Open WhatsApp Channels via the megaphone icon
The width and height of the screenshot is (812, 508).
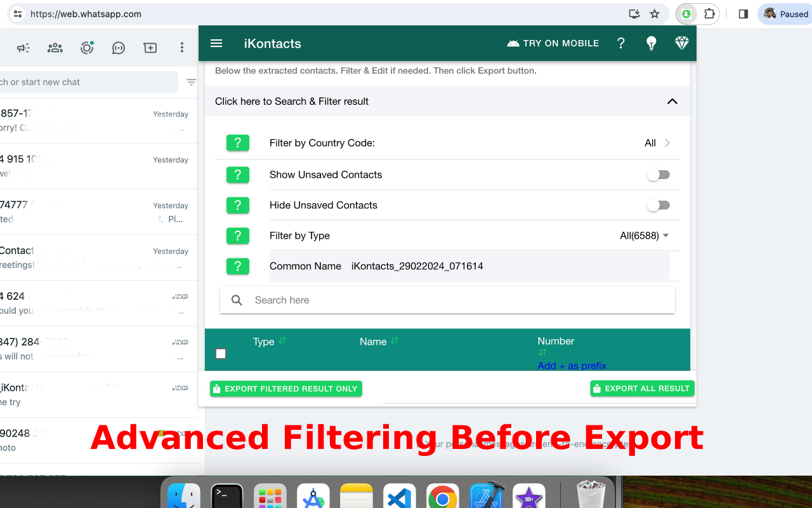point(23,47)
